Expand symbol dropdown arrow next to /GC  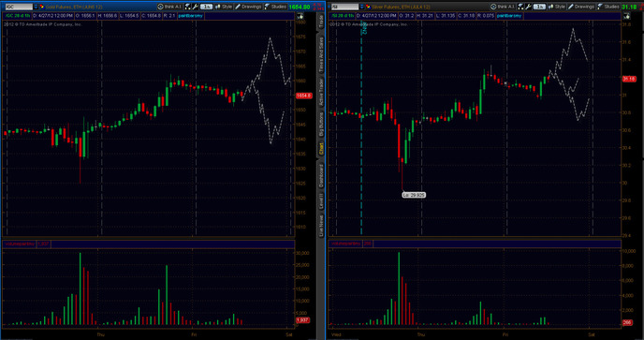[36, 7]
